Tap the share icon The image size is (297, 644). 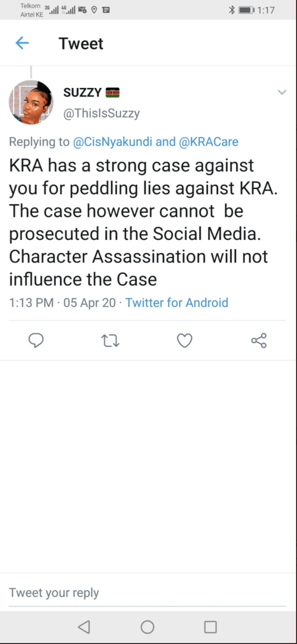click(x=259, y=340)
